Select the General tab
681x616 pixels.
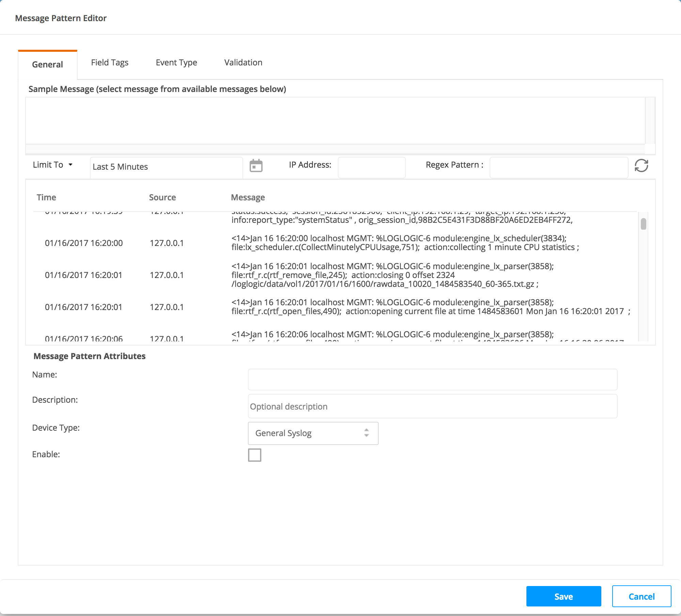(x=48, y=65)
